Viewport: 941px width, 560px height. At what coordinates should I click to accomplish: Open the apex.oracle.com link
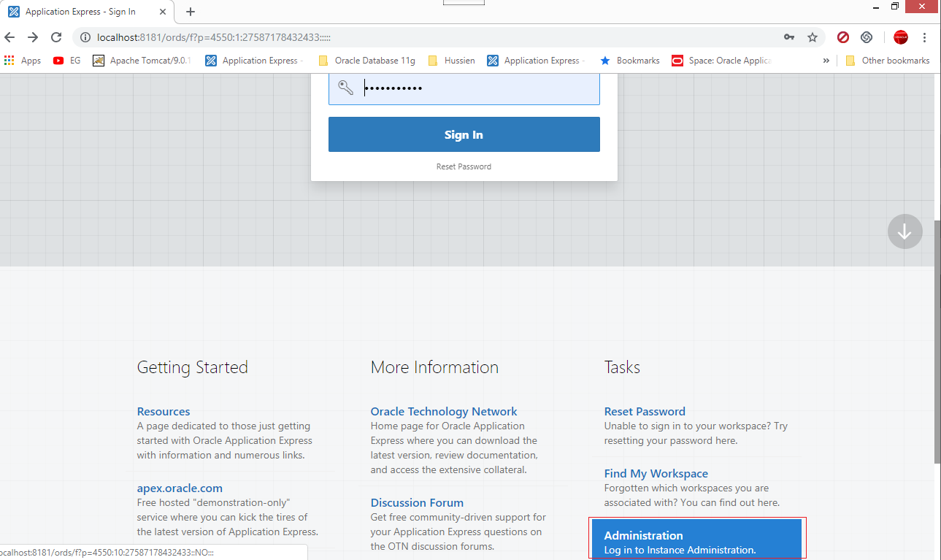coord(180,488)
